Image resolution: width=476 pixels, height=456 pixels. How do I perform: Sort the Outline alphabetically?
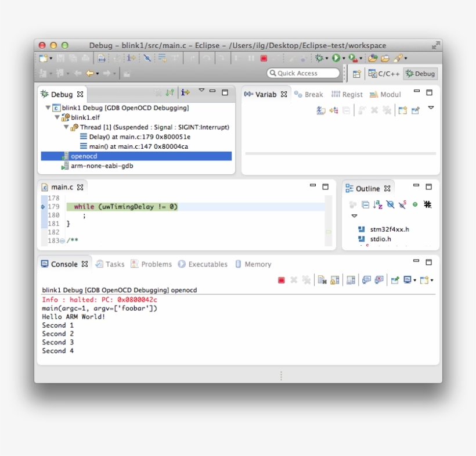click(x=377, y=204)
